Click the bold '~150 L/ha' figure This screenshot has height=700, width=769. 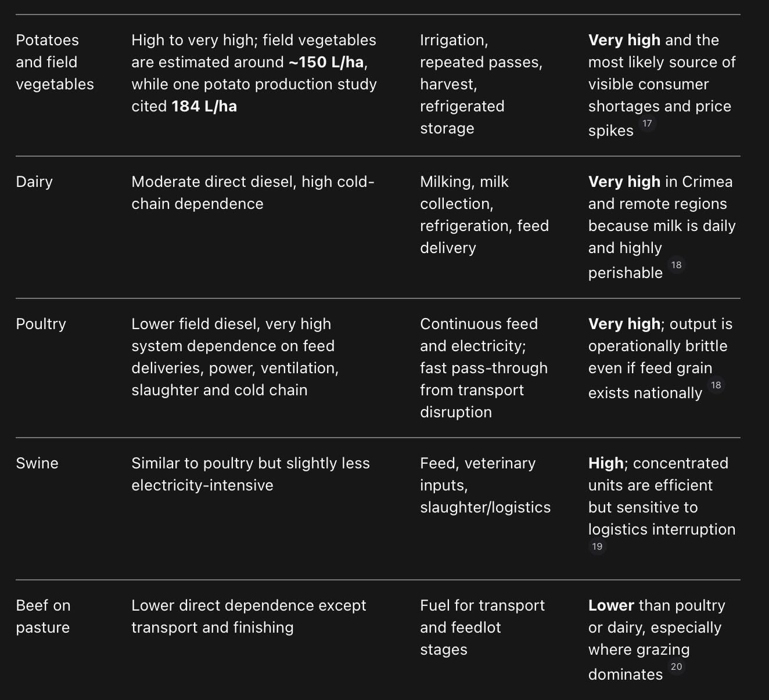click(326, 62)
